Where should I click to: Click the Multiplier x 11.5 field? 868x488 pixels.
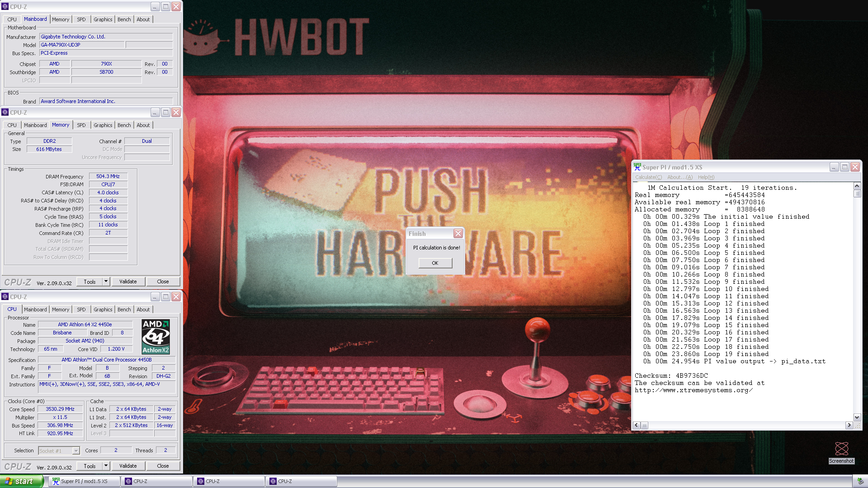point(60,417)
